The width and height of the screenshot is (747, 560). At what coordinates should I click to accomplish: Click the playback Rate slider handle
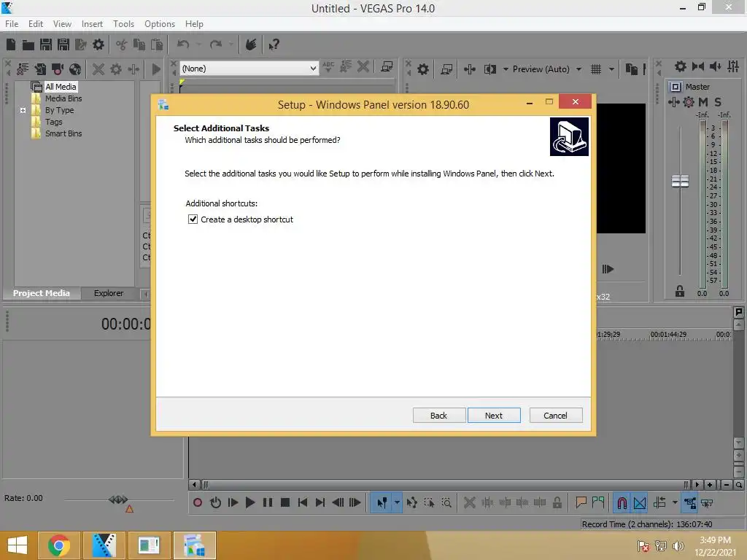point(118,499)
